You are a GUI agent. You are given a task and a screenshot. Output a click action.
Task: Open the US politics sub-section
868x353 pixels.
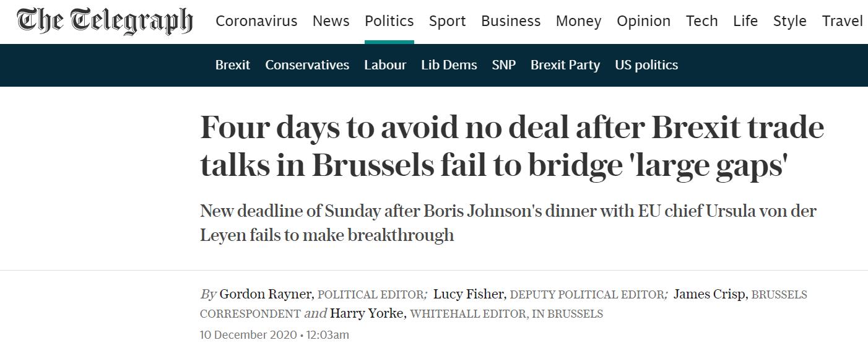coord(646,65)
